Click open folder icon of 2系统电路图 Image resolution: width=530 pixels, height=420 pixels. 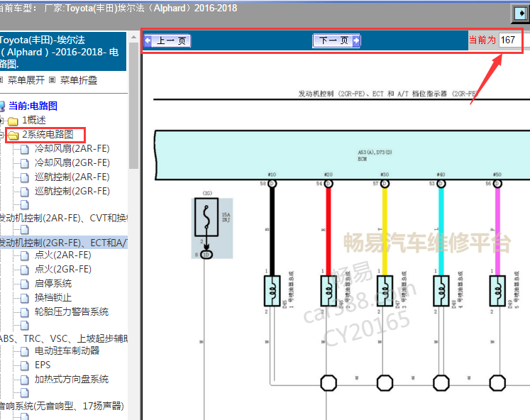click(13, 136)
